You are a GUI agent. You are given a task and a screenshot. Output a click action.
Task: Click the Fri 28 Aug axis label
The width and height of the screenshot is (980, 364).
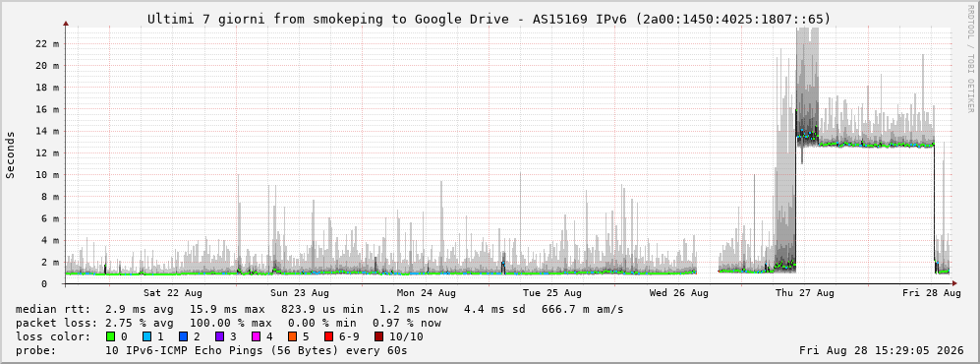tap(932, 293)
